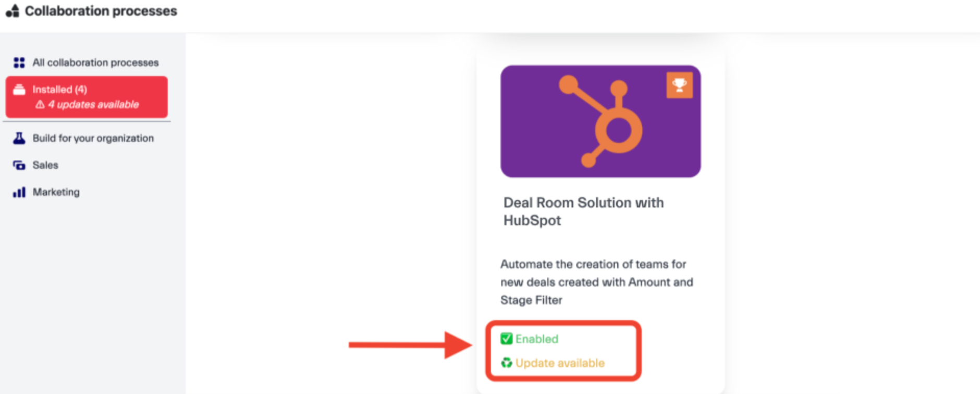Click the warning triangle icon for updates

point(40,105)
